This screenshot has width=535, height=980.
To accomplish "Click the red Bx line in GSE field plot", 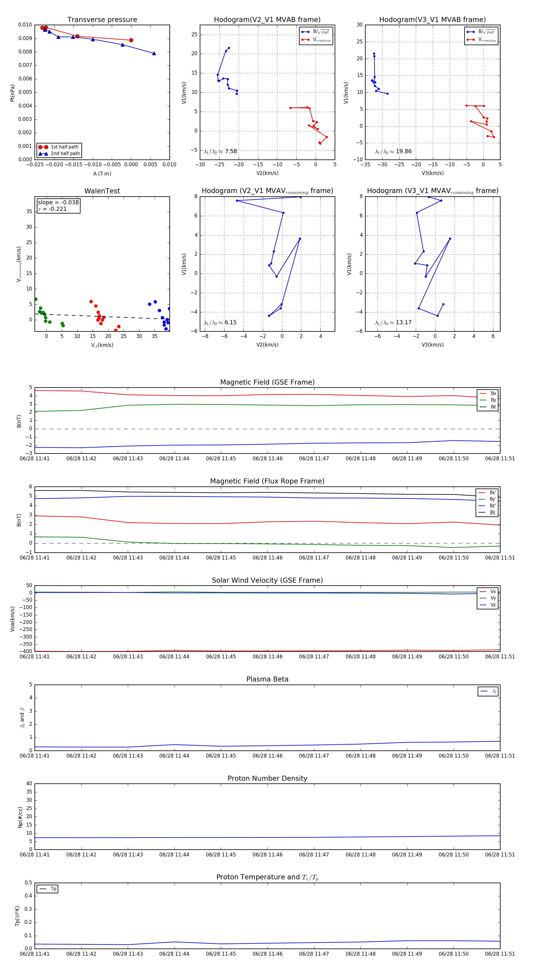I will [x=267, y=394].
